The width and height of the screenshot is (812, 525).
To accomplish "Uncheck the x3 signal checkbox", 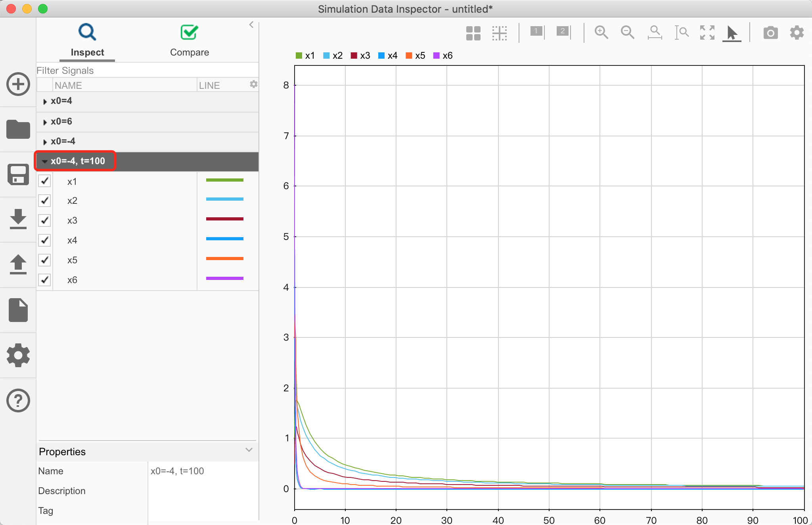I will [44, 220].
